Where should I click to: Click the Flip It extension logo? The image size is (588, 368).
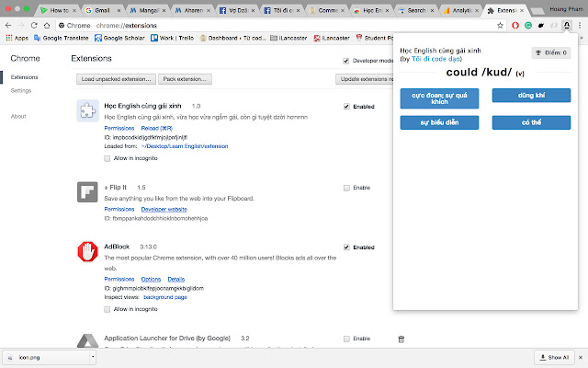coord(87,192)
